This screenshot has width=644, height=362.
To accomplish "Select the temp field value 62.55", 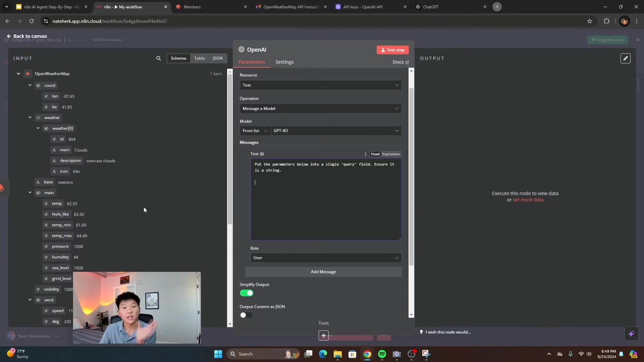I will tap(72, 204).
